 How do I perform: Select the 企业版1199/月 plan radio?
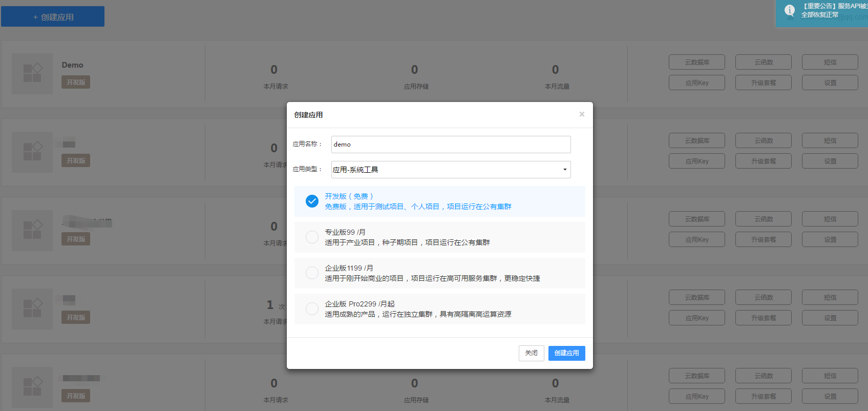tap(312, 273)
